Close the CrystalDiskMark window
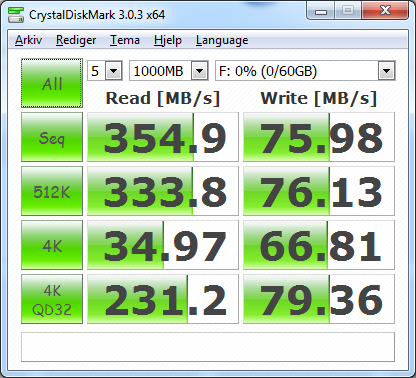Screen dimensions: 416x378 tap(385, 11)
